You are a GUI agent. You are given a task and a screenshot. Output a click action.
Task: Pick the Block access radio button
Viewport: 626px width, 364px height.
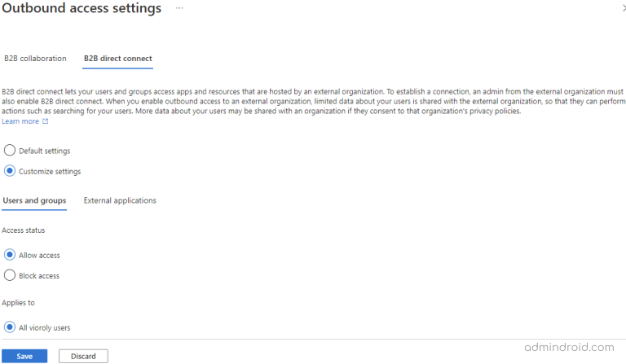click(x=10, y=275)
